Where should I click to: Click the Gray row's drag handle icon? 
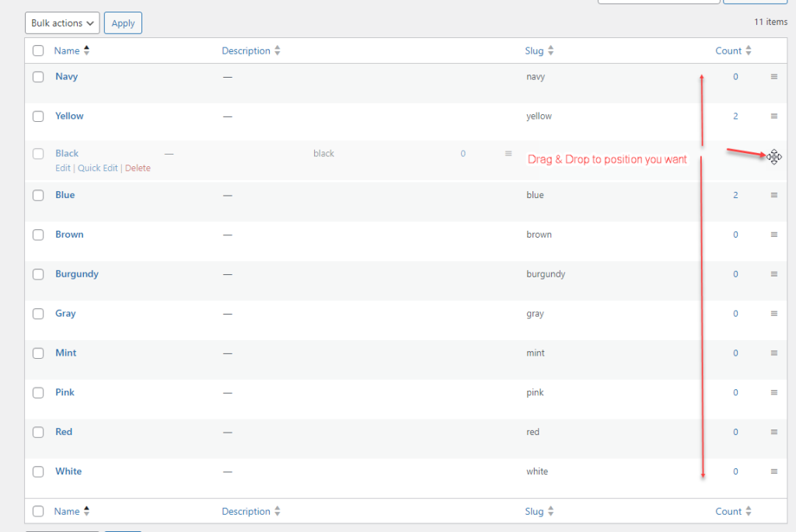pos(774,313)
